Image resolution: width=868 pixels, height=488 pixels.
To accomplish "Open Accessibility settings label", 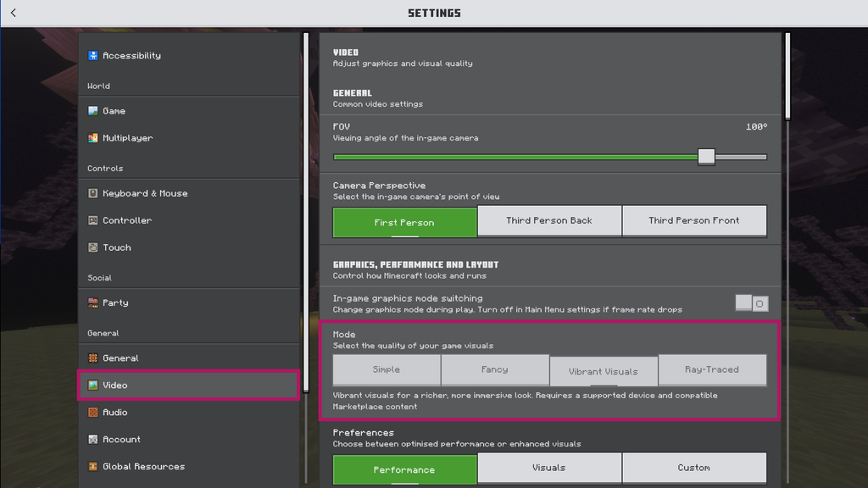I will [131, 55].
